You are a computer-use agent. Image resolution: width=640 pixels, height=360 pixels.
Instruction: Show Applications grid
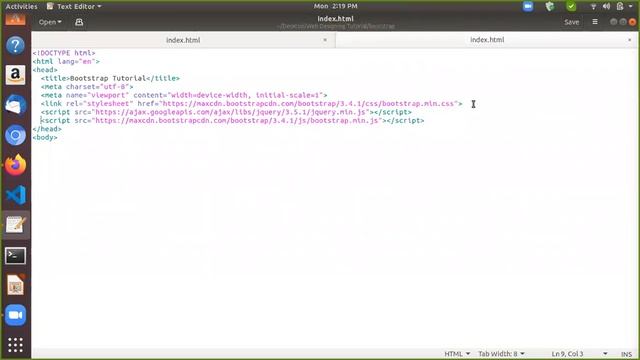(x=16, y=345)
